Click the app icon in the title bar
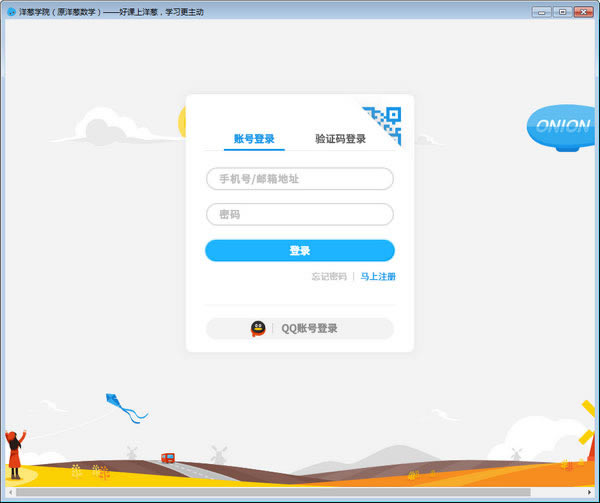This screenshot has height=503, width=600. click(x=11, y=12)
